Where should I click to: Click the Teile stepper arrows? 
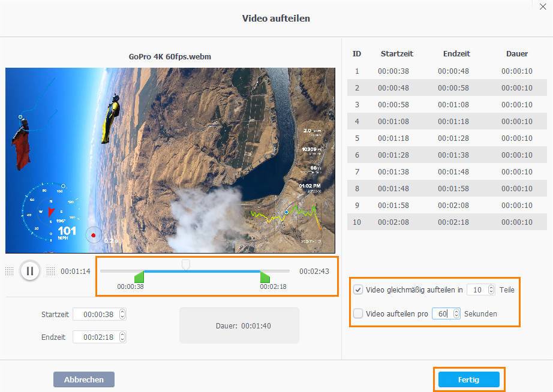point(491,290)
